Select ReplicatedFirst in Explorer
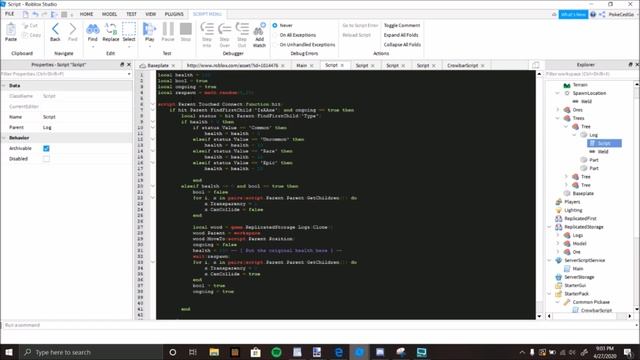Viewport: 640px width, 360px height. 580,218
